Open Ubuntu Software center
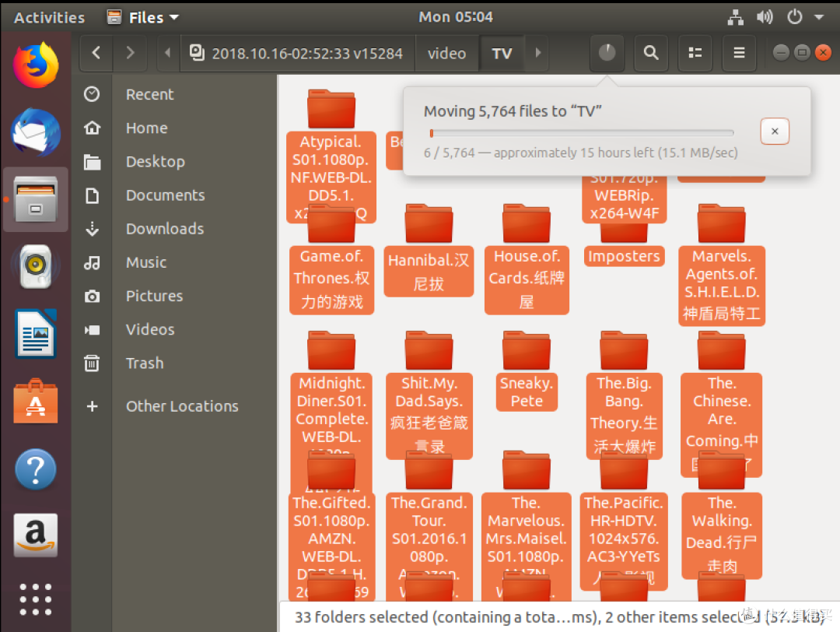The width and height of the screenshot is (840, 632). [35, 401]
